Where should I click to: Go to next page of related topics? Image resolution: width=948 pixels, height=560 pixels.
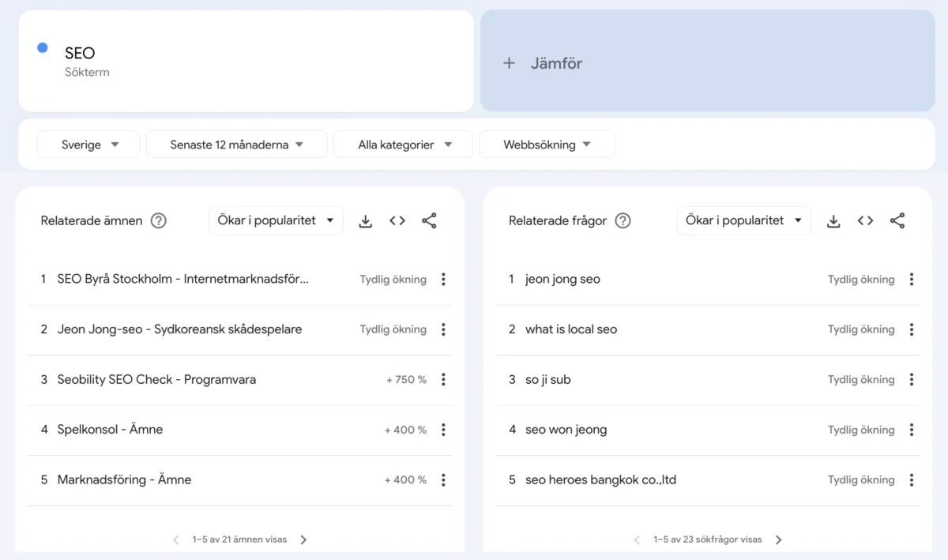[303, 540]
